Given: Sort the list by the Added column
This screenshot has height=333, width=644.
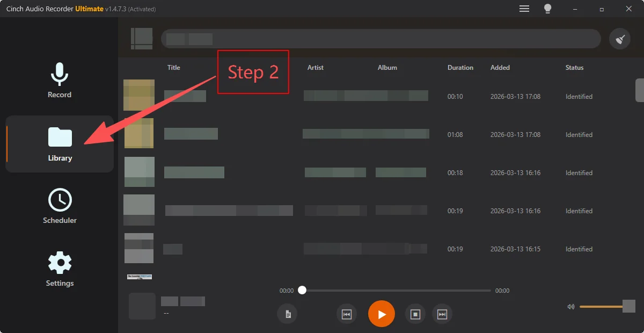Looking at the screenshot, I should click(x=500, y=67).
